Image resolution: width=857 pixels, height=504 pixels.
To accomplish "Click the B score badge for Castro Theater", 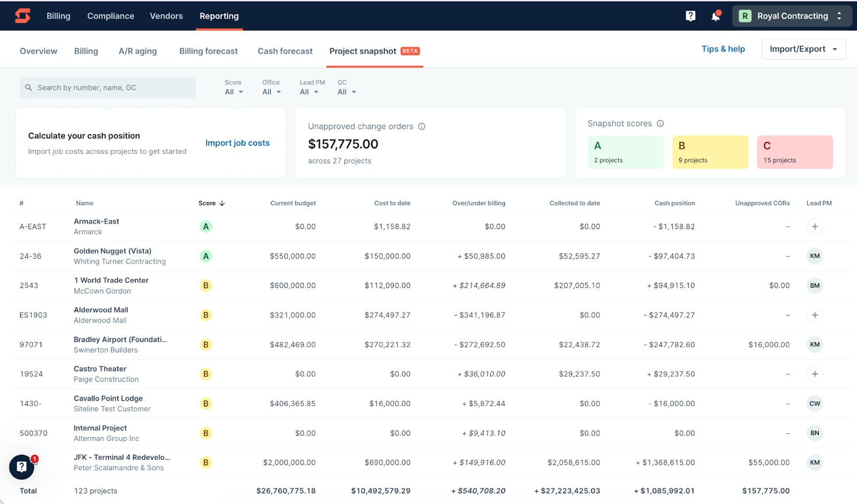I will pos(206,374).
